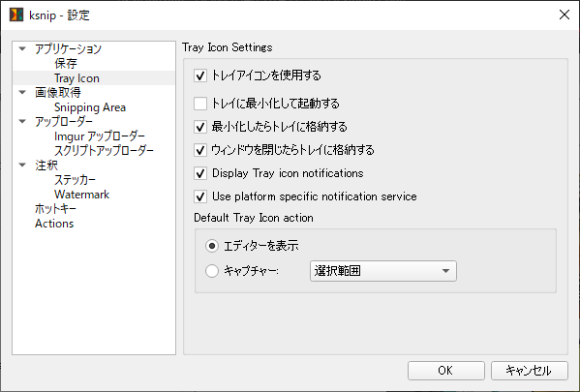Viewport: 580px width, 392px height.
Task: Select the キャプチャー radio button
Action: coord(212,271)
